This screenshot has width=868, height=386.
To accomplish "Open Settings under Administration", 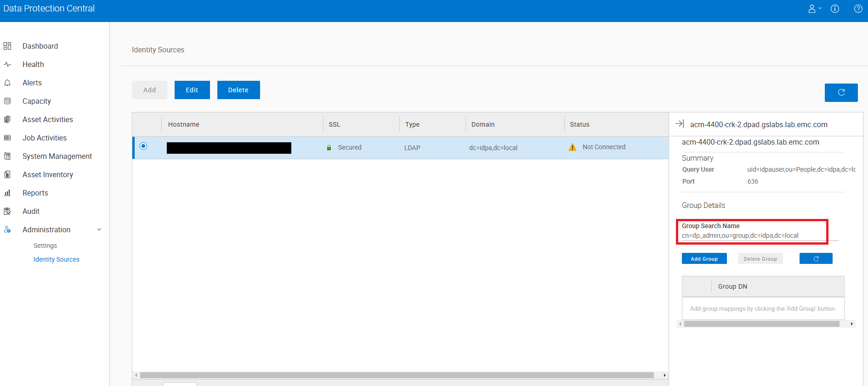I will point(45,246).
